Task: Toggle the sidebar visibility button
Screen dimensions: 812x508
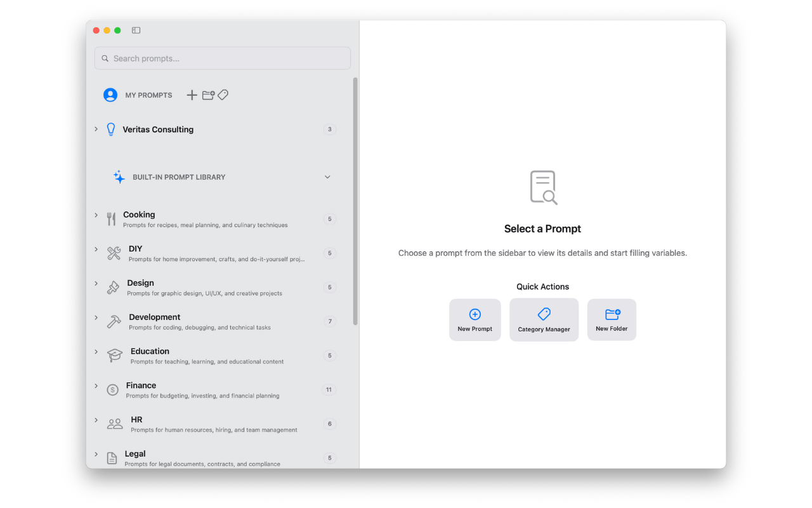Action: point(136,30)
